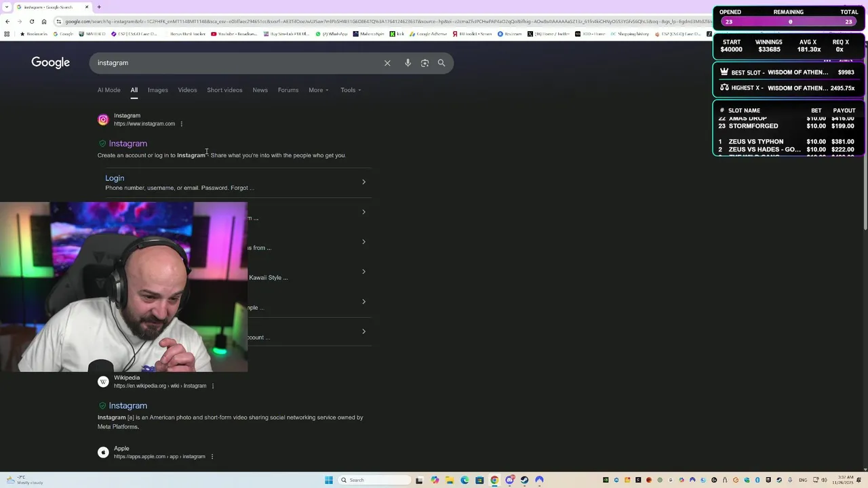
Task: Close the instagram Google Search tab
Action: [x=87, y=7]
